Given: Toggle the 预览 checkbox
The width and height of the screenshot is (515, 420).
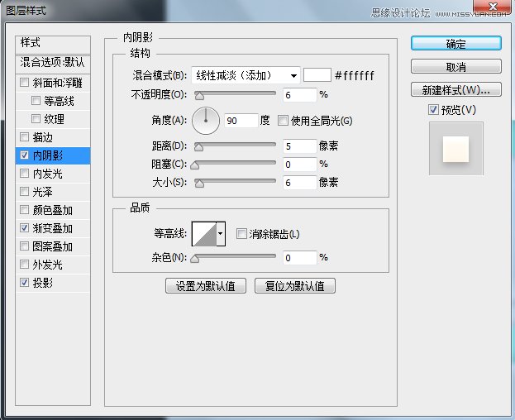Looking at the screenshot, I should pos(433,109).
